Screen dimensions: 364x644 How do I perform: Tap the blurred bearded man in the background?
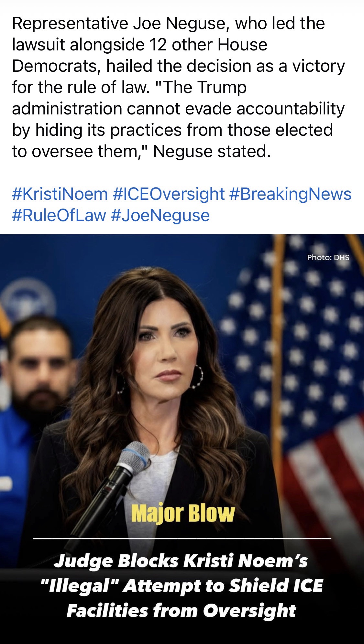point(39,365)
